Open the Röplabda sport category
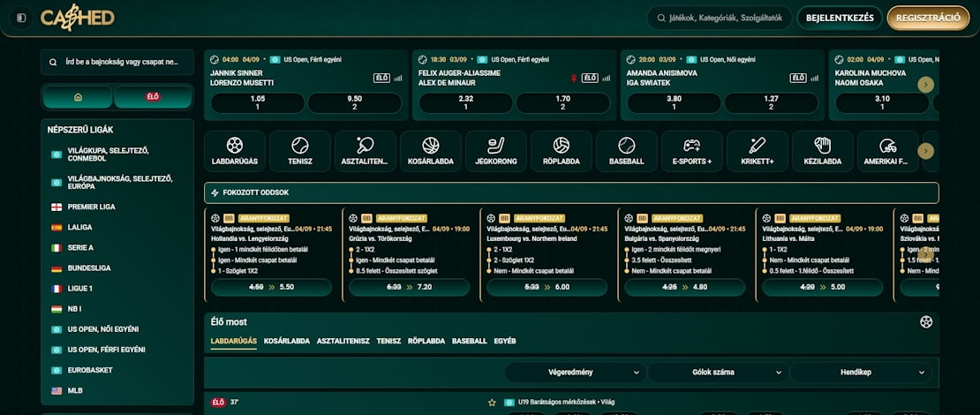The image size is (980, 415). [x=562, y=151]
